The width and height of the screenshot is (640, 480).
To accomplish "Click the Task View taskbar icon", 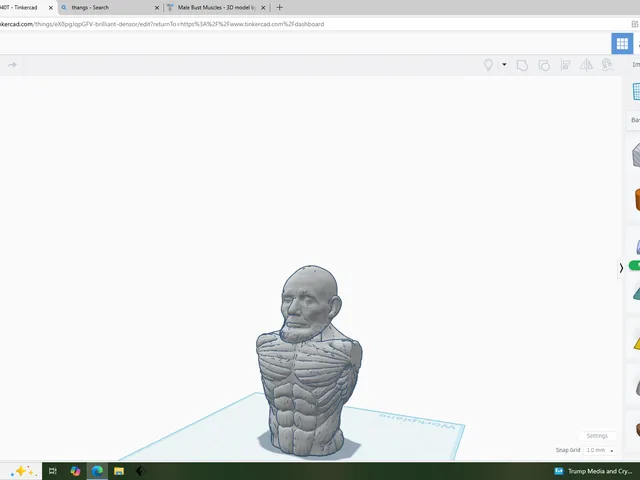I will click(53, 471).
